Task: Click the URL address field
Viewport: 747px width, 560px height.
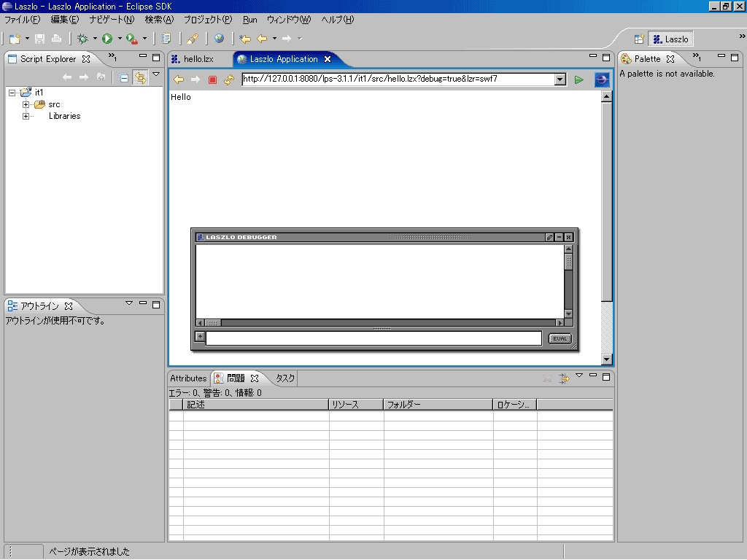Action: [x=398, y=79]
